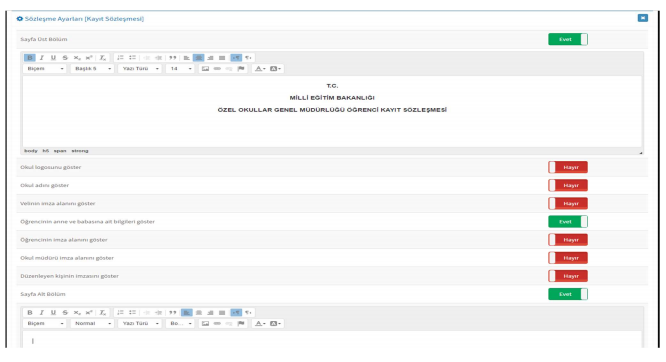Click strikethrough icon in top editor toolbar
This screenshot has width=666, height=362.
click(x=65, y=58)
